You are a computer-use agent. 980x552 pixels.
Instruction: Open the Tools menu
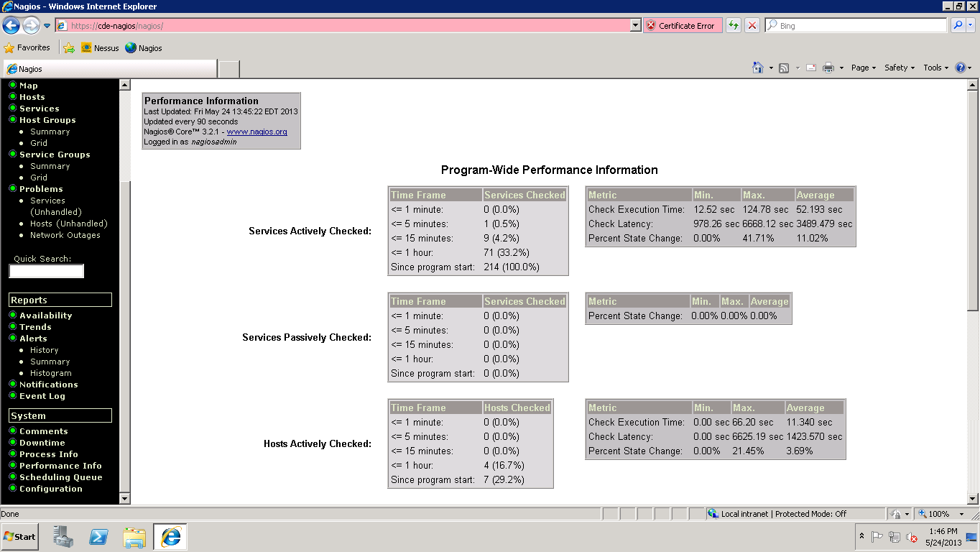(x=935, y=68)
